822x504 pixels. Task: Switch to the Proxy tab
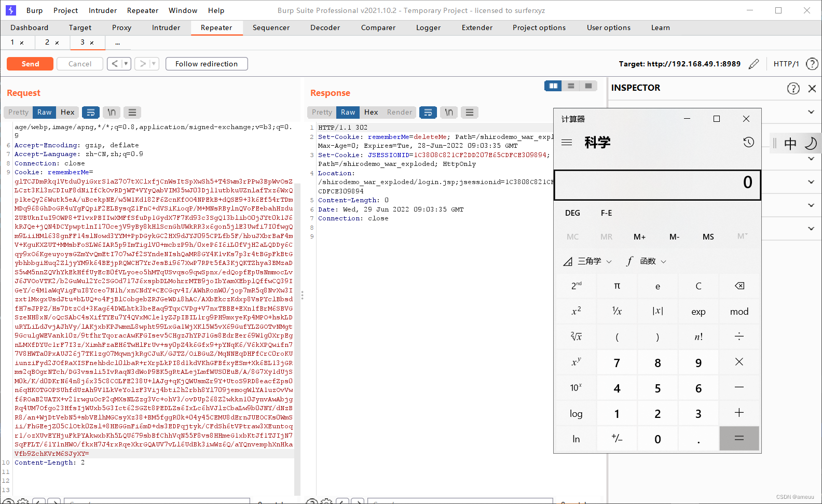pos(121,27)
